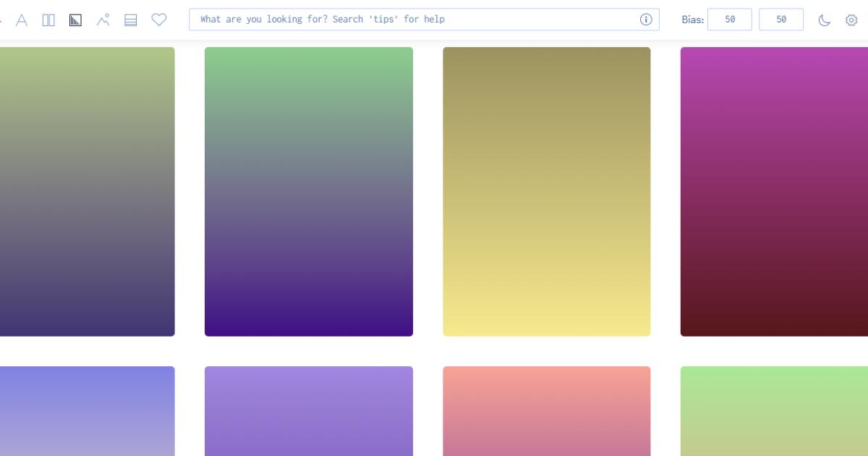
Task: Open settings via the gear icon
Action: 851,20
